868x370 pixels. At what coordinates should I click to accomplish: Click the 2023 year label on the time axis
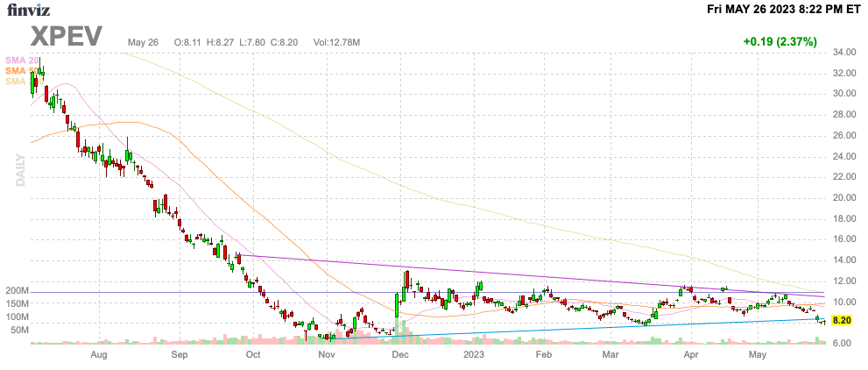click(474, 354)
